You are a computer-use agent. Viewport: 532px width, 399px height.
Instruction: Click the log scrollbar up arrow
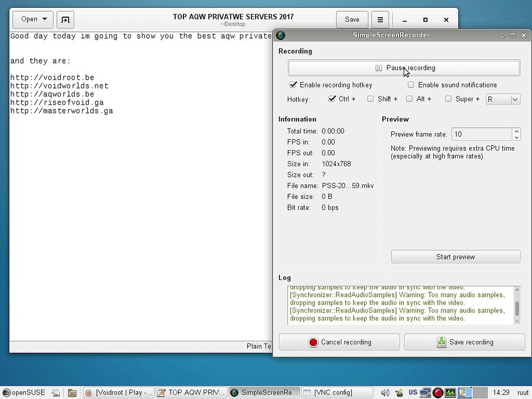coord(517,290)
